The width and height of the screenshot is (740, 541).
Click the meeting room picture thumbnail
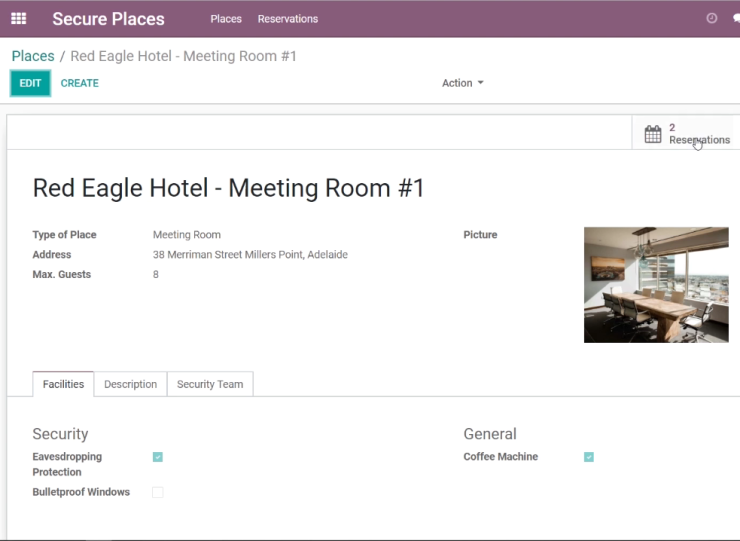(656, 285)
